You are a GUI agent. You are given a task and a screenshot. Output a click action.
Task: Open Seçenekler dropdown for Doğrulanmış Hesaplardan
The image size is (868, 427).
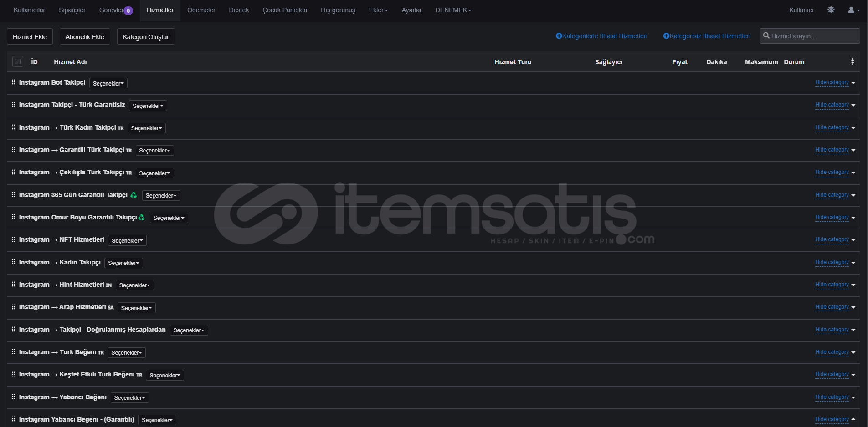(189, 330)
